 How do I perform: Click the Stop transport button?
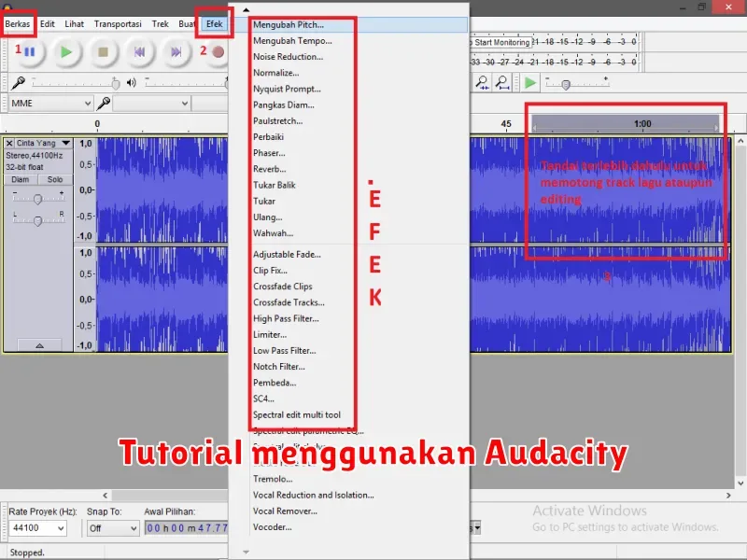tap(103, 52)
